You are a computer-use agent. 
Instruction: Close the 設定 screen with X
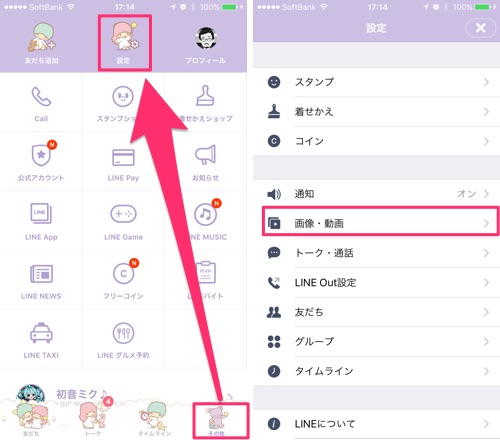[x=480, y=28]
